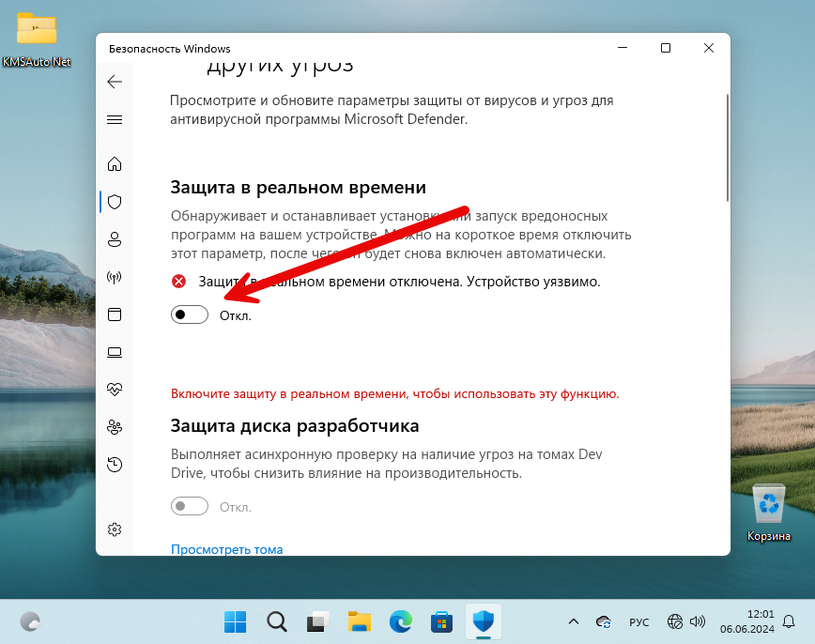
Task: Expand hidden tray icons chevron
Action: point(574,621)
